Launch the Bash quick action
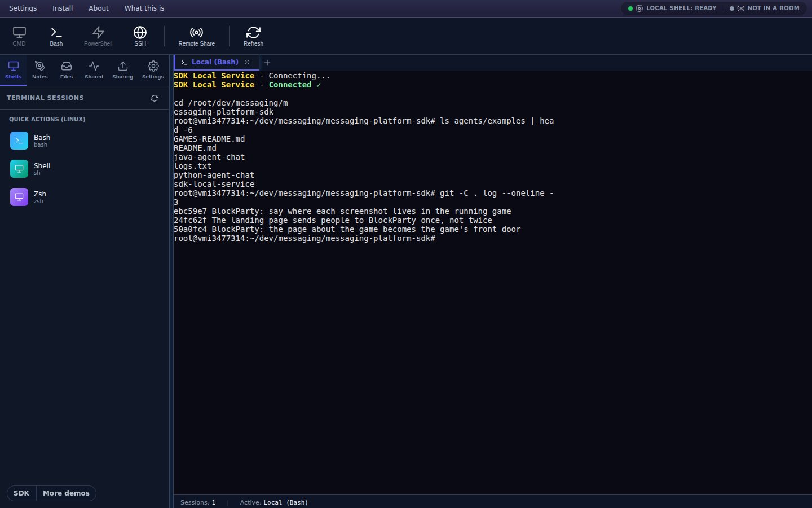 pos(85,141)
